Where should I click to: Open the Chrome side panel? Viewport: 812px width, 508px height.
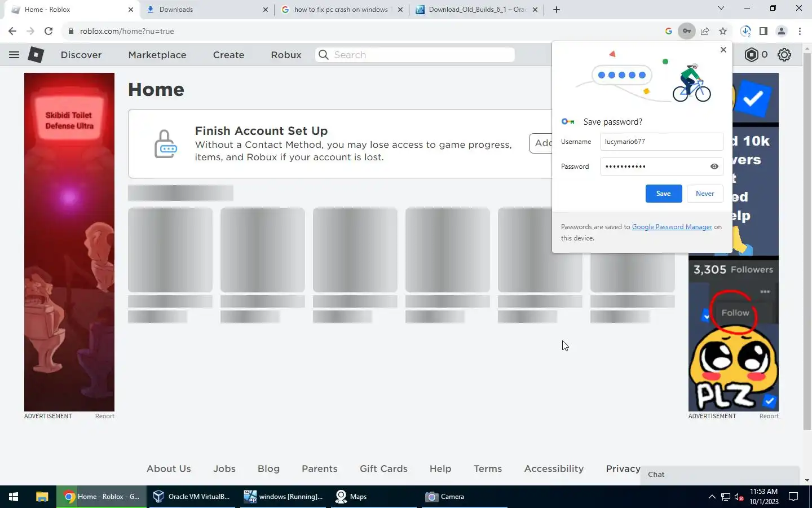(x=764, y=31)
